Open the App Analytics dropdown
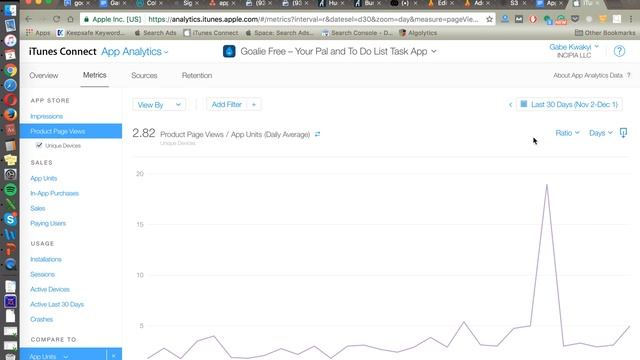The image size is (640, 360). click(x=135, y=52)
